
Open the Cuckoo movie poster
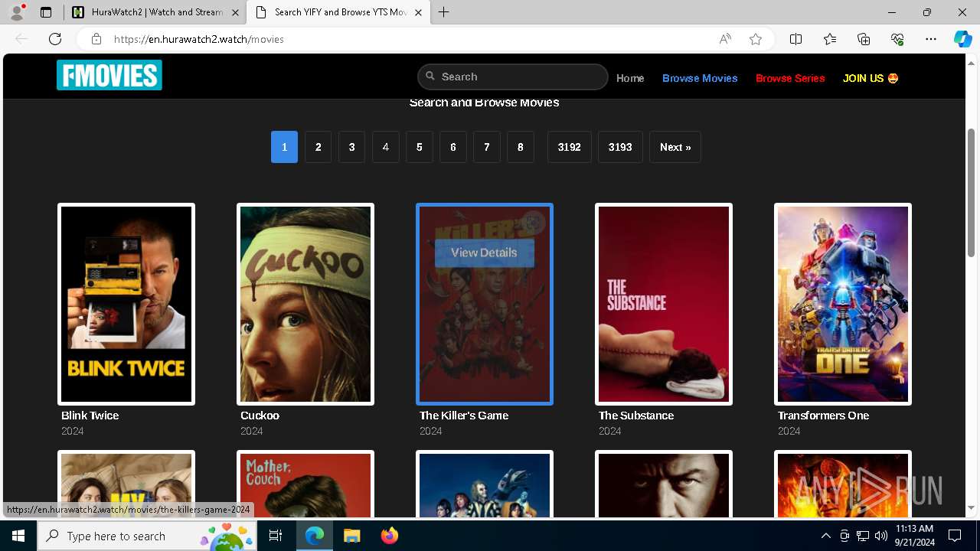(305, 304)
